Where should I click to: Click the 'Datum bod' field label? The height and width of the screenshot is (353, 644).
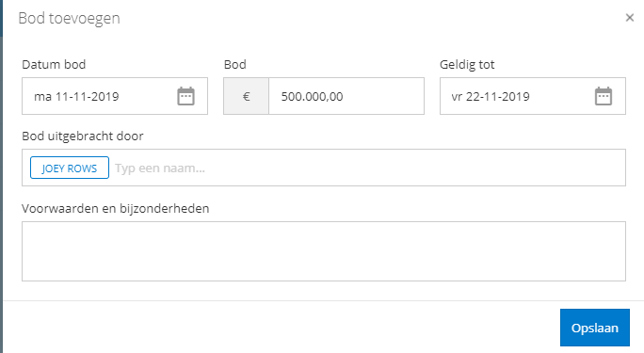pos(54,64)
